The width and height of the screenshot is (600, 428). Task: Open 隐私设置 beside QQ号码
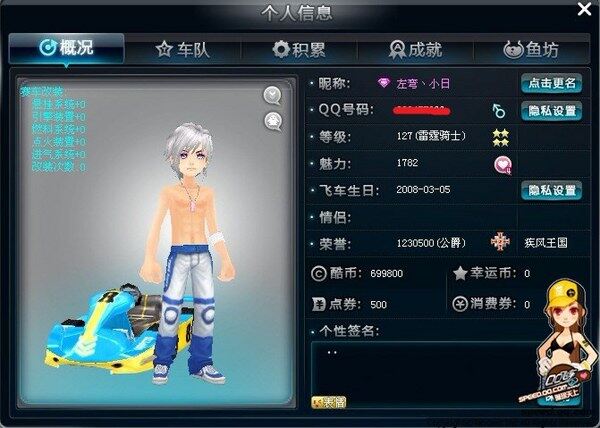coord(551,111)
